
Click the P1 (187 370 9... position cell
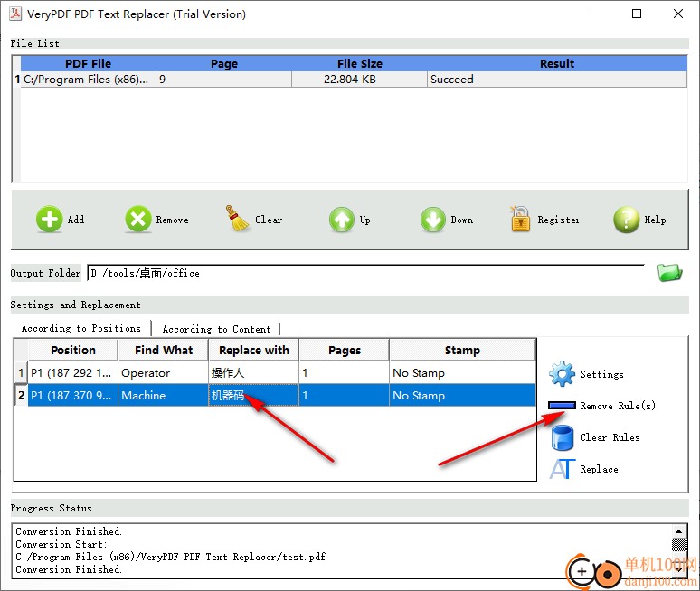(x=73, y=396)
